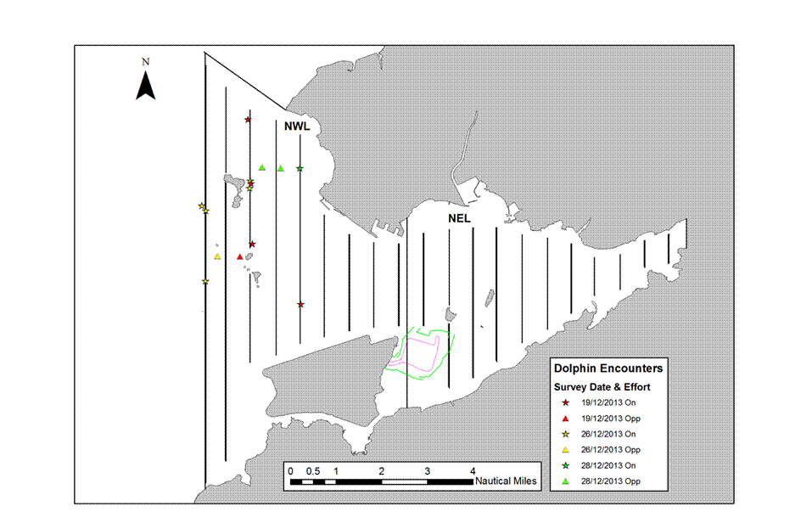Screen dimensions: 812x523
Task: Click the '4' scale bar value
Action: [x=473, y=471]
